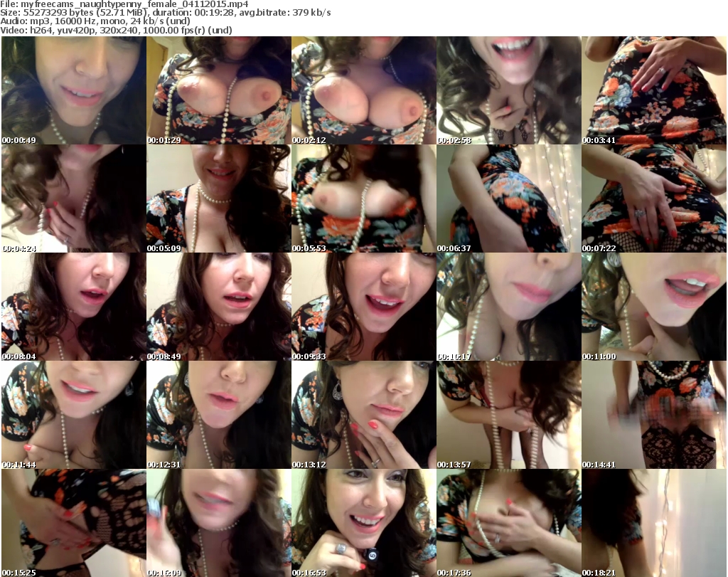
Task: Choose the preview frame at 00:05:09
Action: (x=219, y=198)
